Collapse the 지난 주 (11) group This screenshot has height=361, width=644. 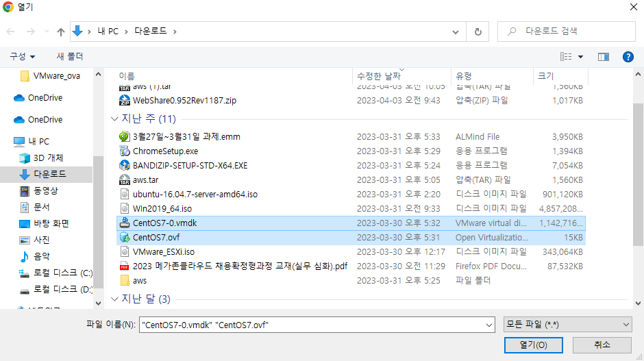pos(114,119)
